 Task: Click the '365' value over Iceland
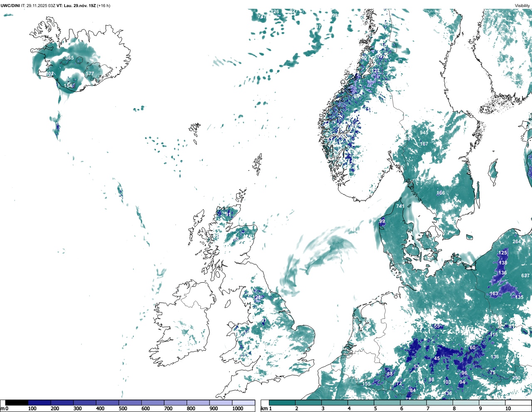pos(69,58)
